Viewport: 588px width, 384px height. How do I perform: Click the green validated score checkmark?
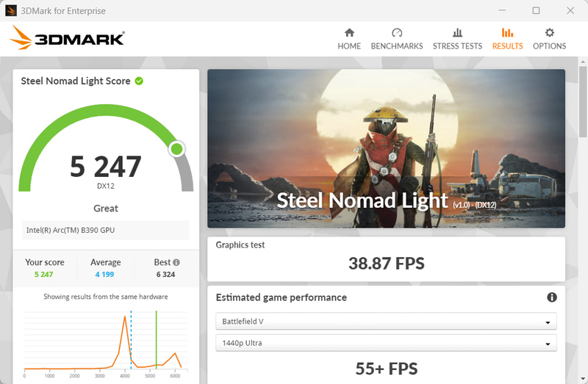pyautogui.click(x=139, y=81)
